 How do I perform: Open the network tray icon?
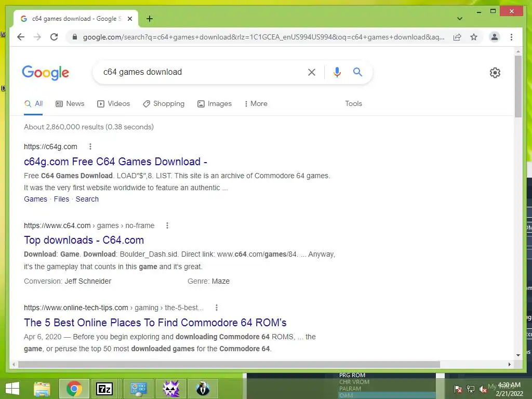point(471,389)
